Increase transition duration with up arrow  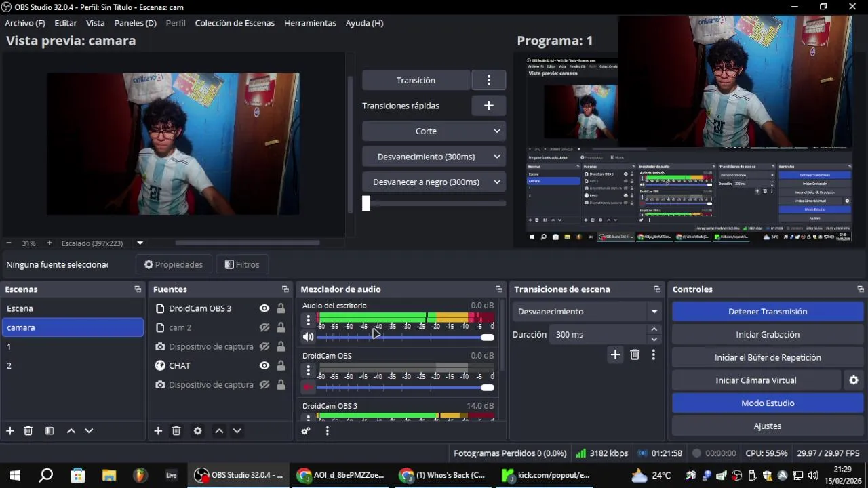point(654,330)
